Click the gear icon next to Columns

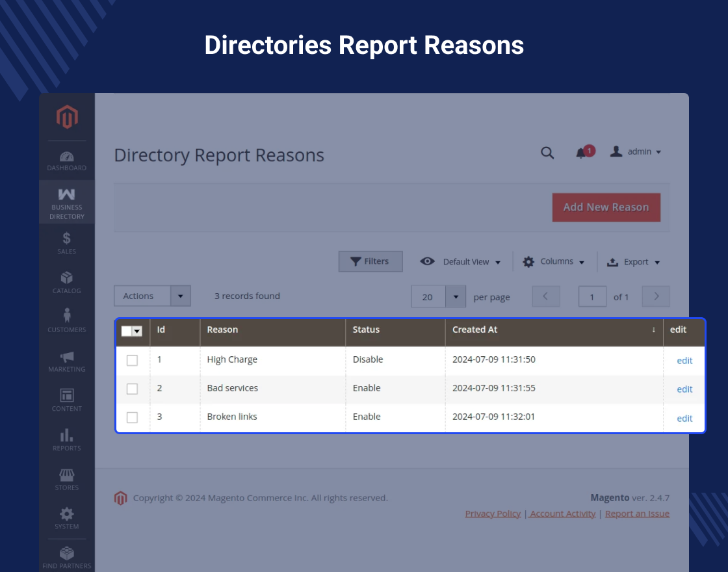(x=528, y=262)
